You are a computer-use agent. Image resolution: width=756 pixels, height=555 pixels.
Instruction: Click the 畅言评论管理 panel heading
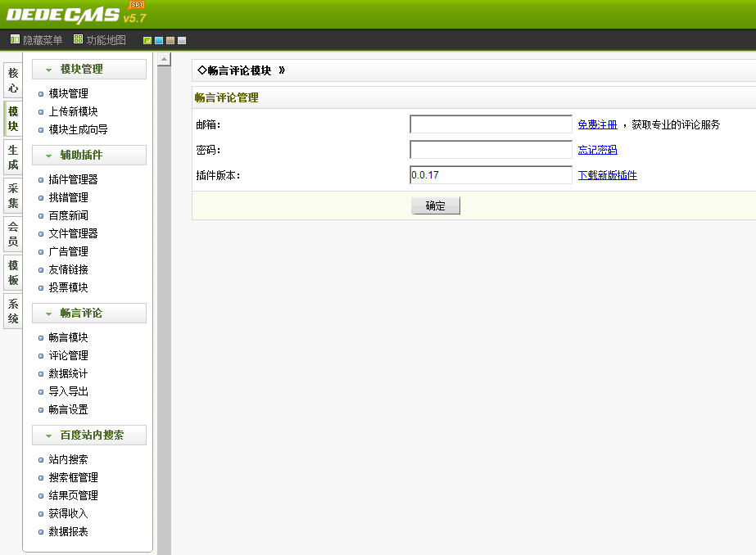coord(227,97)
